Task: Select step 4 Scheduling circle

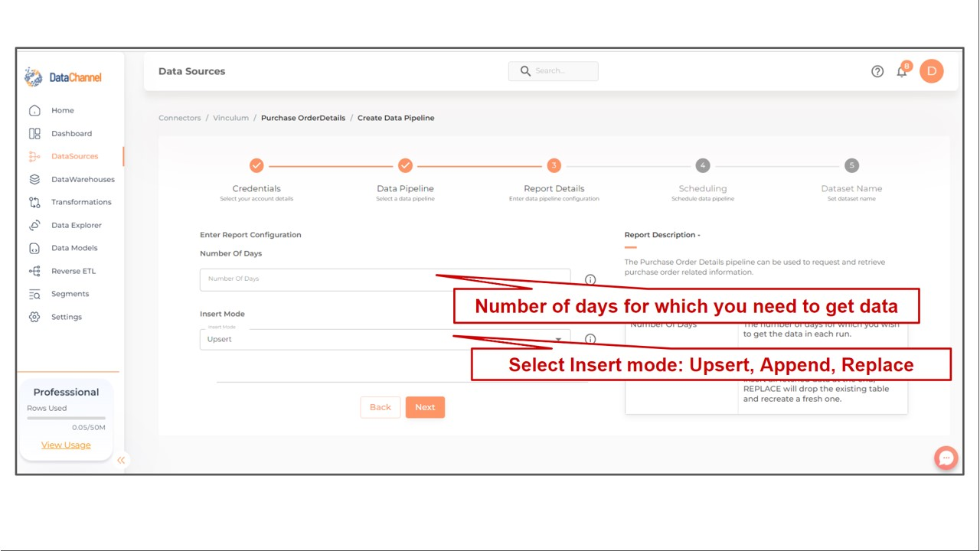Action: tap(702, 165)
